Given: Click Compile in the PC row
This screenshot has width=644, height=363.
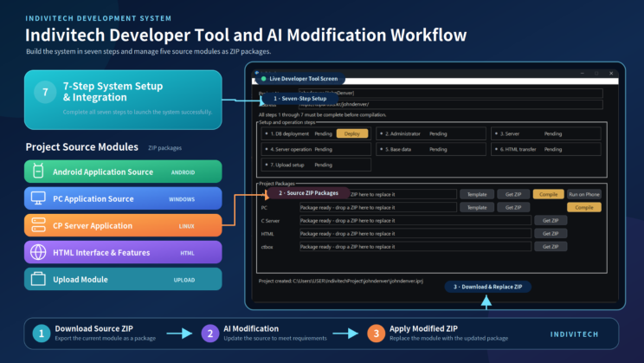Looking at the screenshot, I should [x=584, y=207].
